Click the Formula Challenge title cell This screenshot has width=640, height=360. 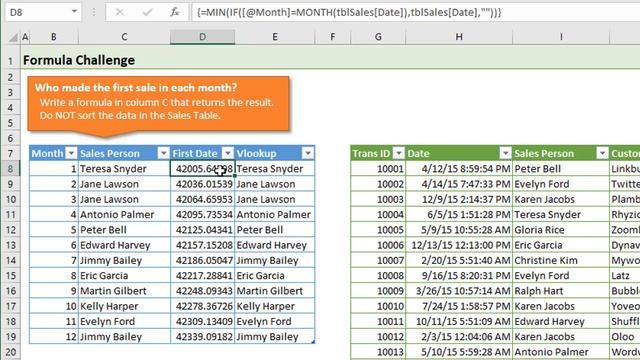[79, 60]
